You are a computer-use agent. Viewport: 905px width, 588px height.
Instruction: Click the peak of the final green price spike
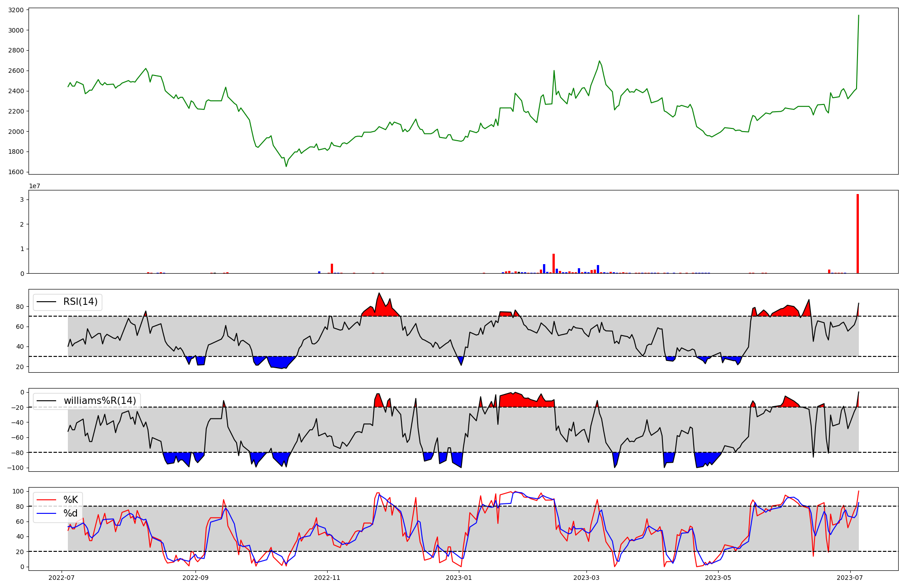[x=858, y=15]
